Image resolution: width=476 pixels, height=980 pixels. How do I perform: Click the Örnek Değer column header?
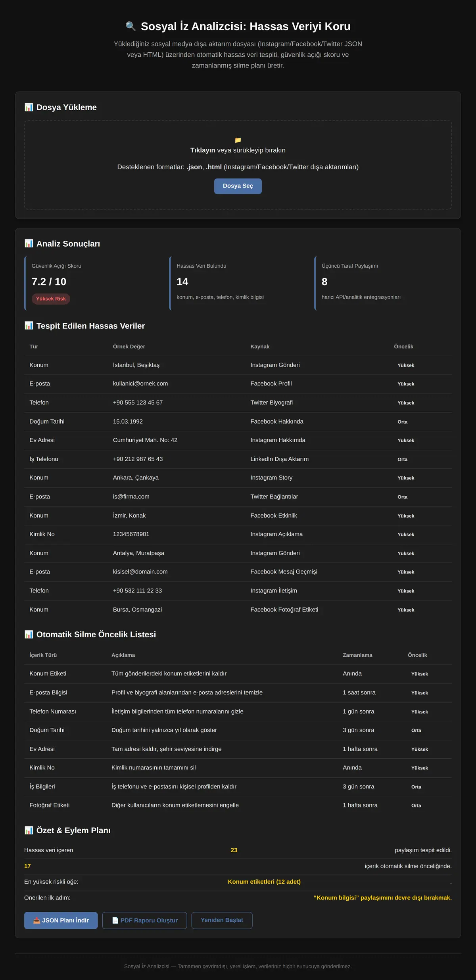pyautogui.click(x=129, y=347)
